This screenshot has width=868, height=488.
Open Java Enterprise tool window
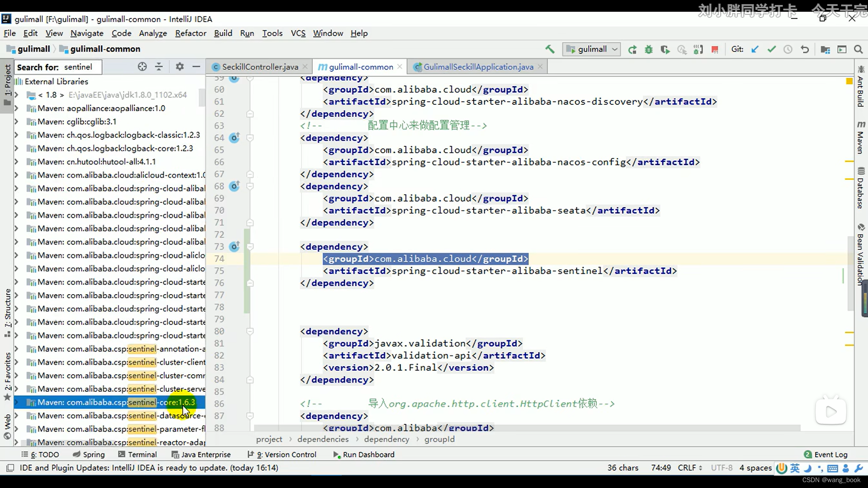(x=201, y=455)
